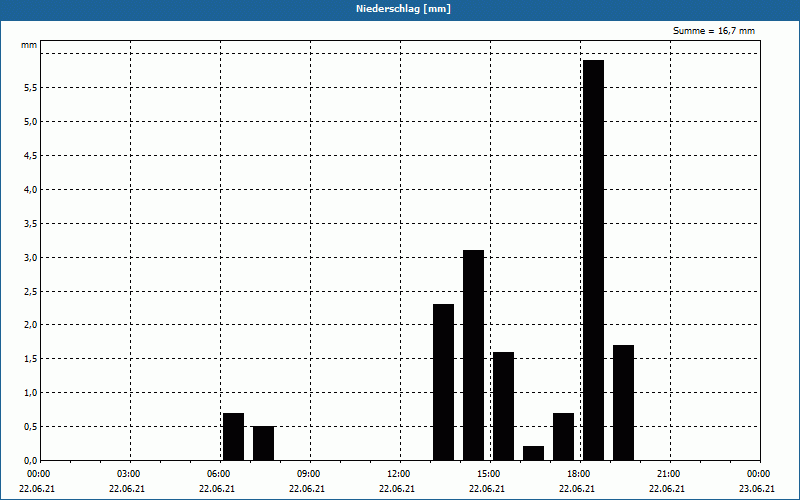Click the 09:00 time axis label
The image size is (800, 500).
[308, 474]
